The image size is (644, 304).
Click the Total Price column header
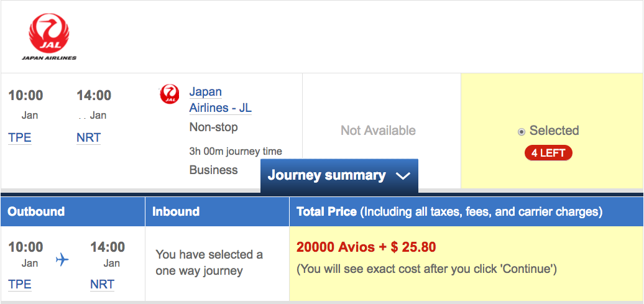449,212
